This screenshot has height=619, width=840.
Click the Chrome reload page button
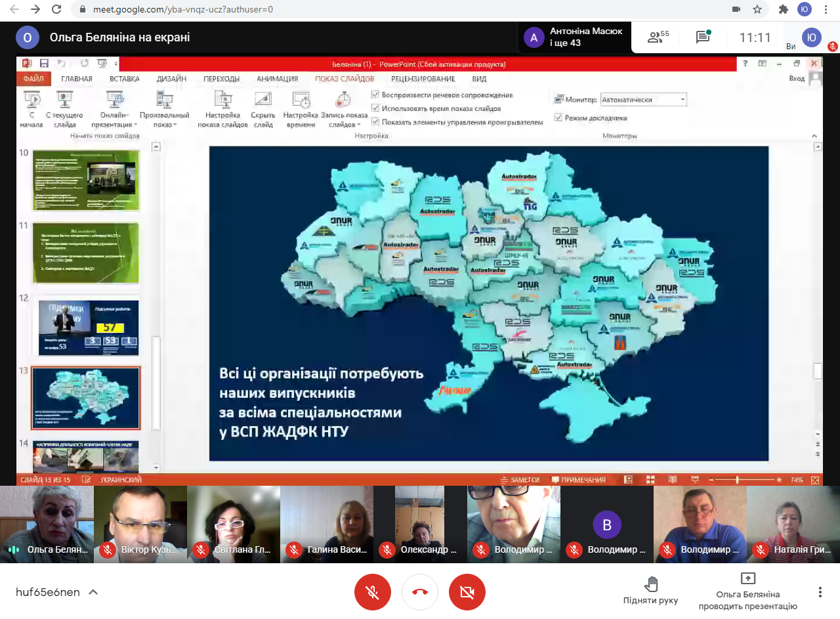(x=56, y=9)
